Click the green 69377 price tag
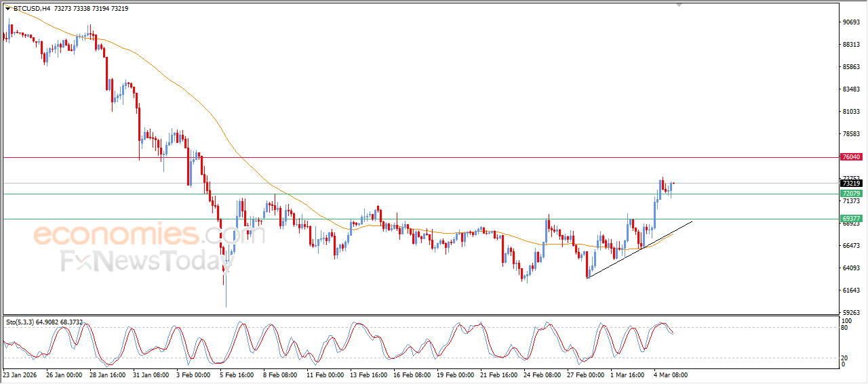 [x=850, y=219]
